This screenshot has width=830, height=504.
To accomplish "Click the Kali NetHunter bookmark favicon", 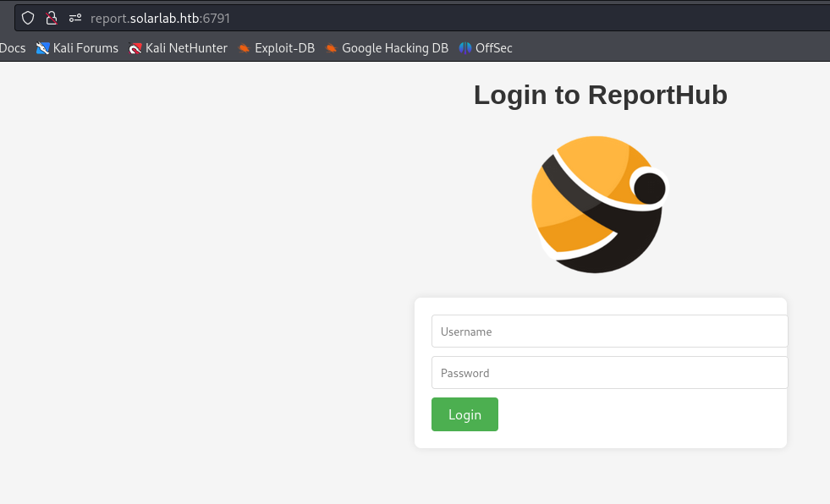I will (135, 48).
